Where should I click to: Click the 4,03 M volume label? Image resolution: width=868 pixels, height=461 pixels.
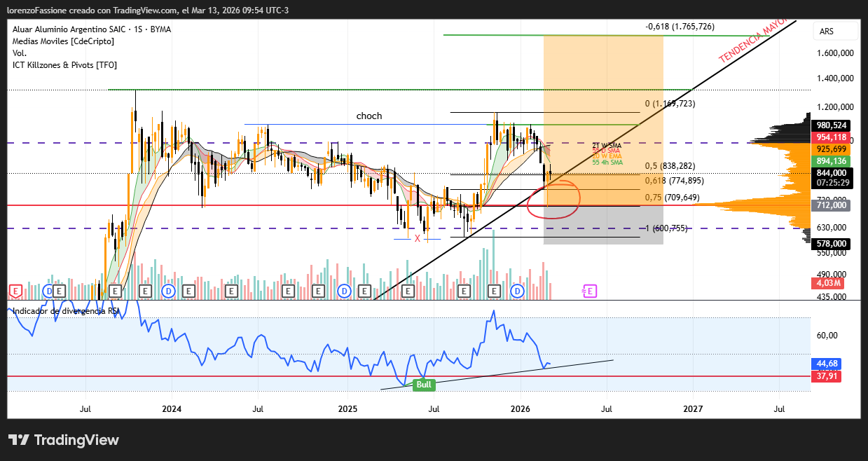coord(827,283)
